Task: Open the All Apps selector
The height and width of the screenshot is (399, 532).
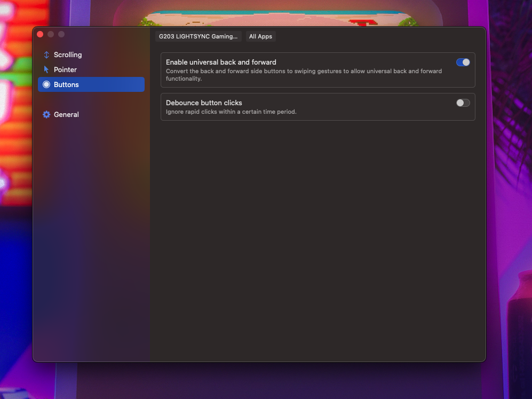Action: tap(260, 36)
